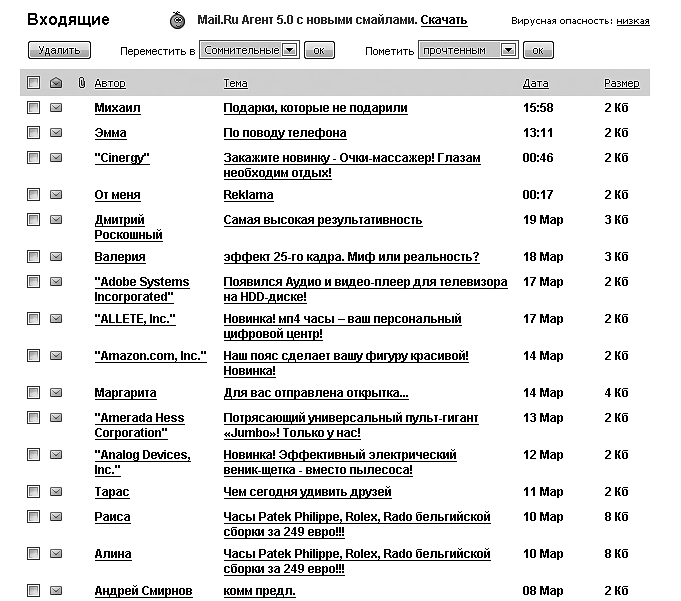The height and width of the screenshot is (601, 681).
Task: Click size 4 Кб in Маргарита's row
Action: (x=616, y=393)
